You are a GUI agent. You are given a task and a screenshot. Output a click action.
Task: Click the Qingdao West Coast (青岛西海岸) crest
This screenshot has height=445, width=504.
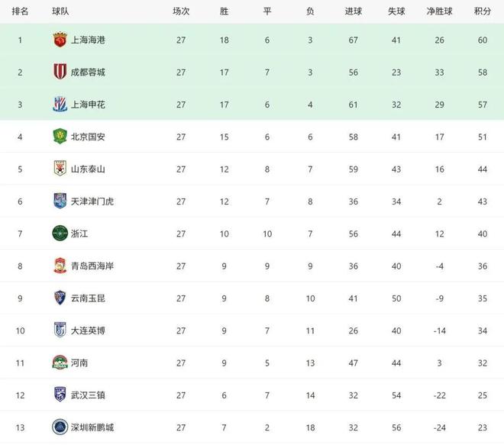point(60,266)
